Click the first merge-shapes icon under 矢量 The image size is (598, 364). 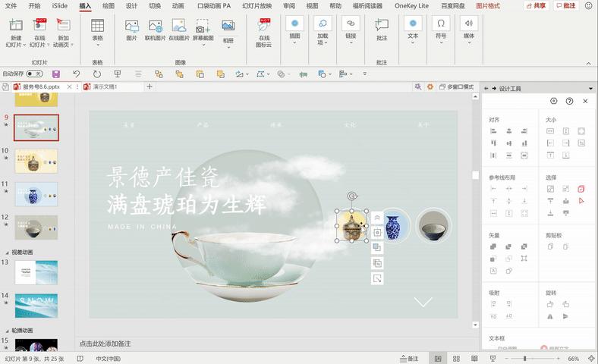(493, 246)
